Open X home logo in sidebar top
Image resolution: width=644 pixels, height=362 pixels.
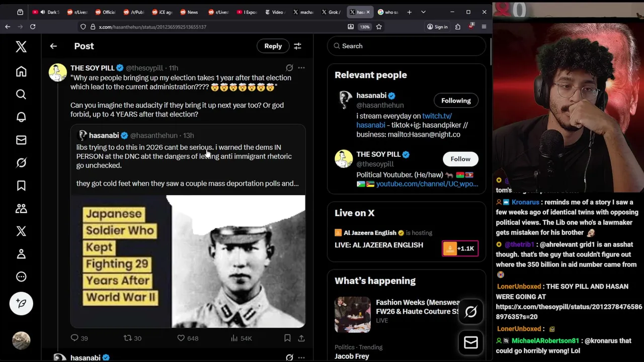21,47
